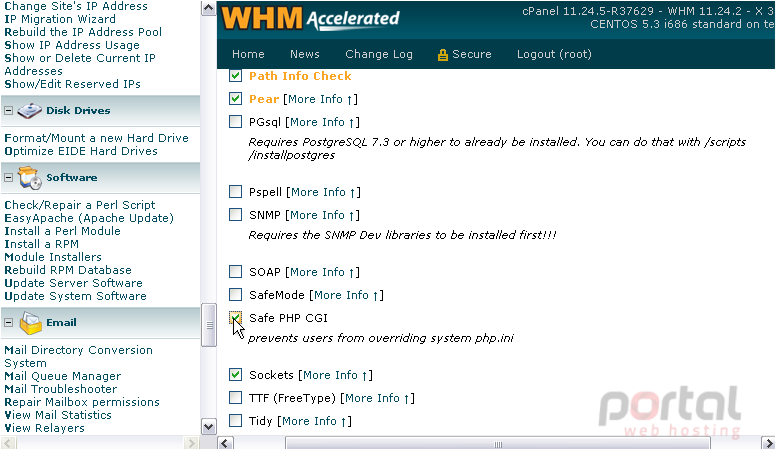This screenshot has height=450, width=776.
Task: Open Mail Troubleshooter link
Action: click(61, 389)
